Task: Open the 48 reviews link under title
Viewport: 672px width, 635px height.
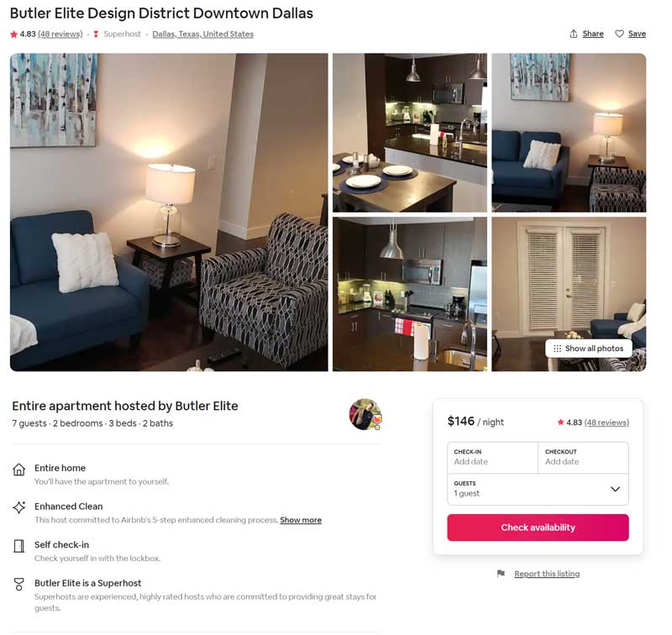Action: [x=60, y=34]
